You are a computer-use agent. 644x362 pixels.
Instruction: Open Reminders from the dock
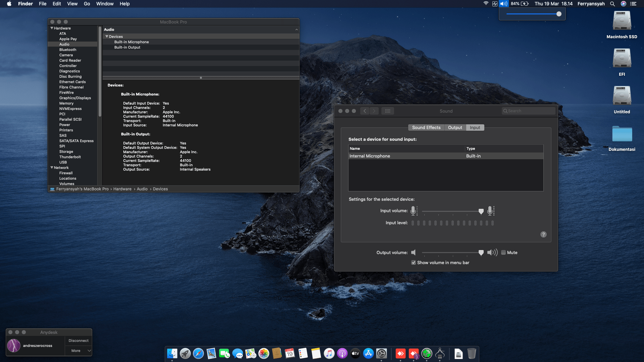click(303, 353)
